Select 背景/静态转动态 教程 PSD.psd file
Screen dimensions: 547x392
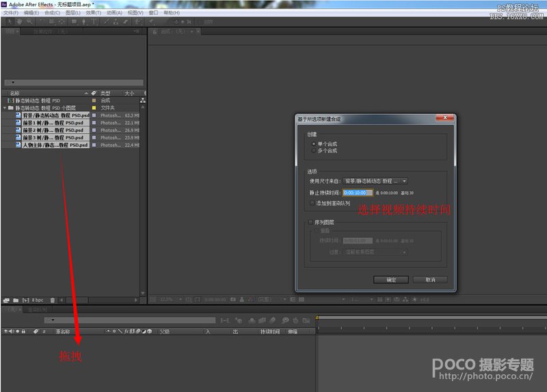(56, 115)
